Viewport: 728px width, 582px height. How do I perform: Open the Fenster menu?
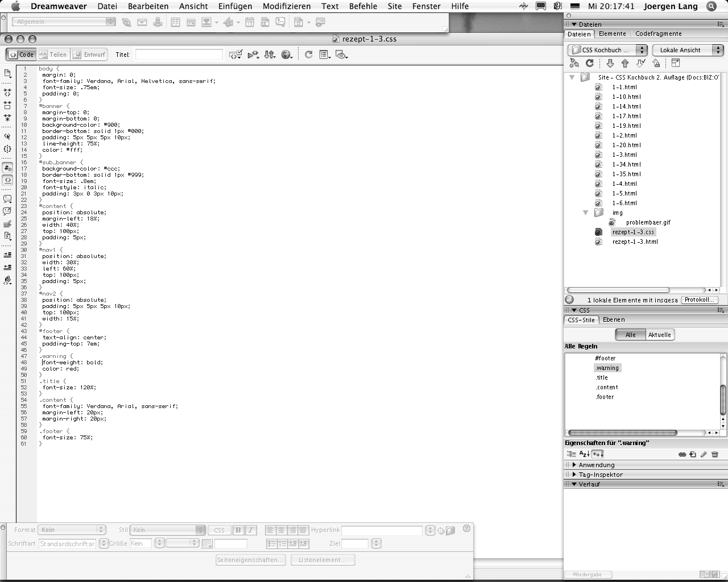pos(427,6)
